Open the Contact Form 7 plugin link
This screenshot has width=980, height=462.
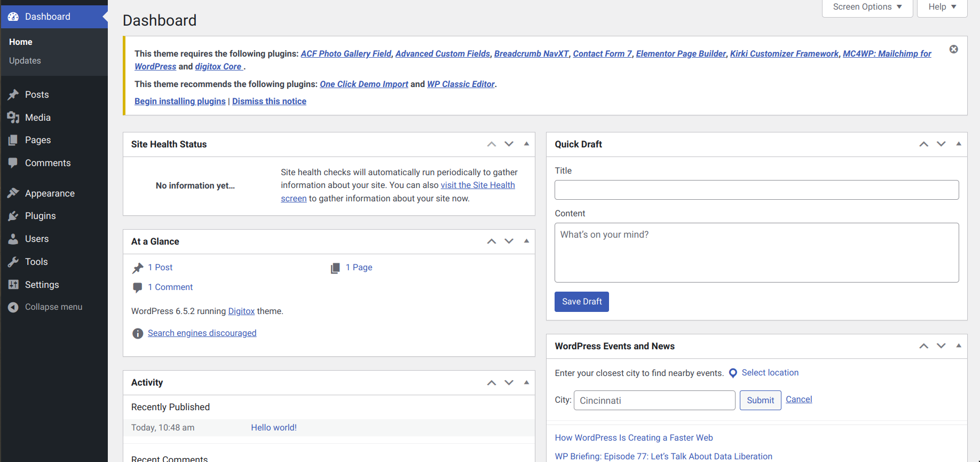(x=602, y=54)
